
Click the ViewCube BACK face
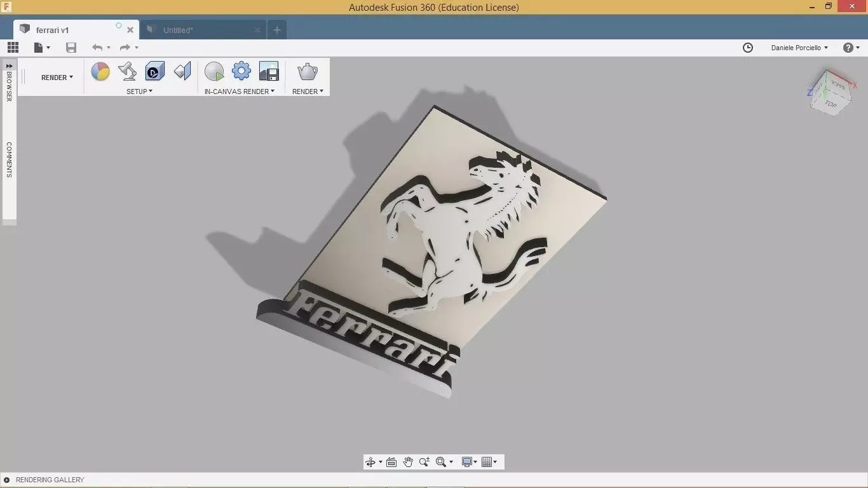(838, 85)
